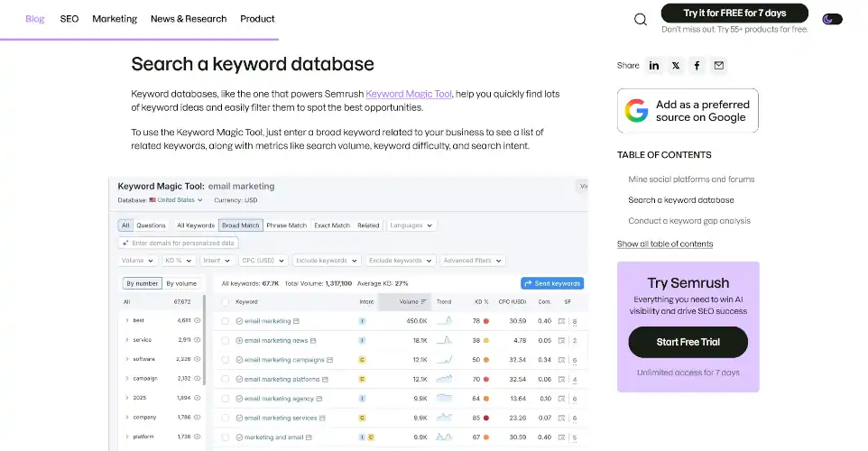Check the email marketing campaigns checkbox
Image resolution: width=868 pixels, height=451 pixels.
coord(226,360)
